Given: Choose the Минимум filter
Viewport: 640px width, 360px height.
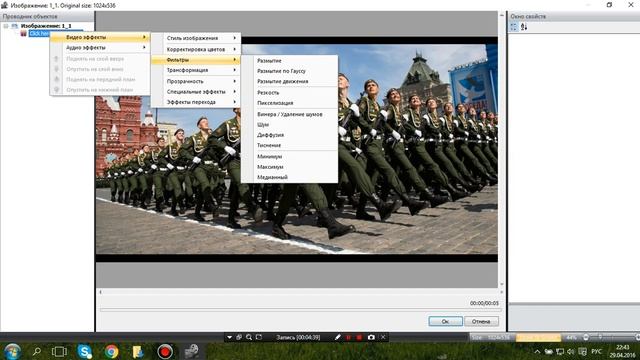Looking at the screenshot, I should point(289,156).
